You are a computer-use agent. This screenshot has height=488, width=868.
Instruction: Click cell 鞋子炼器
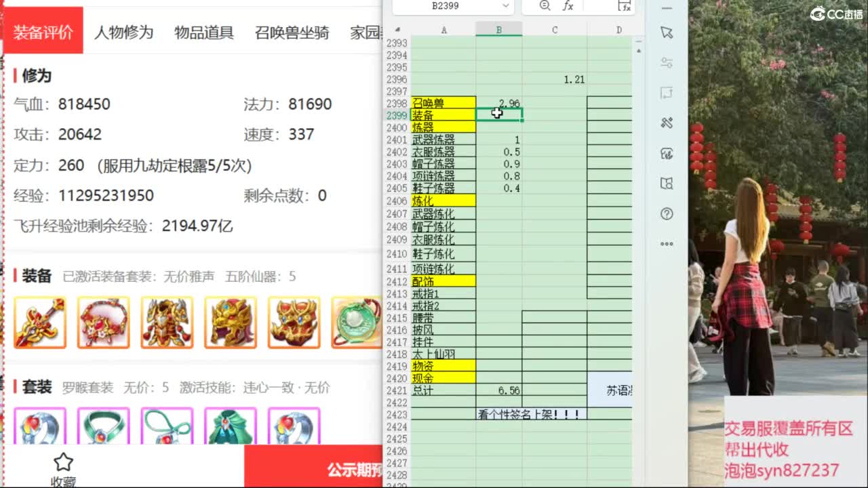tap(443, 188)
